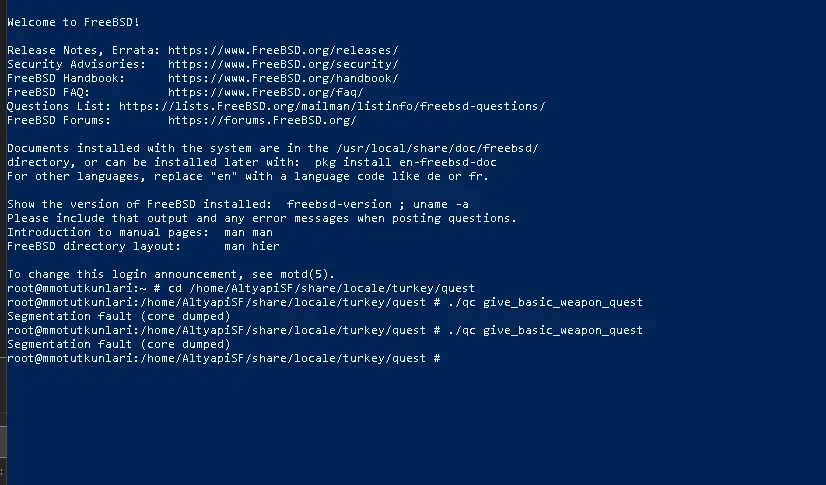
Task: Click the 'man man' command text
Action: pyautogui.click(x=248, y=232)
